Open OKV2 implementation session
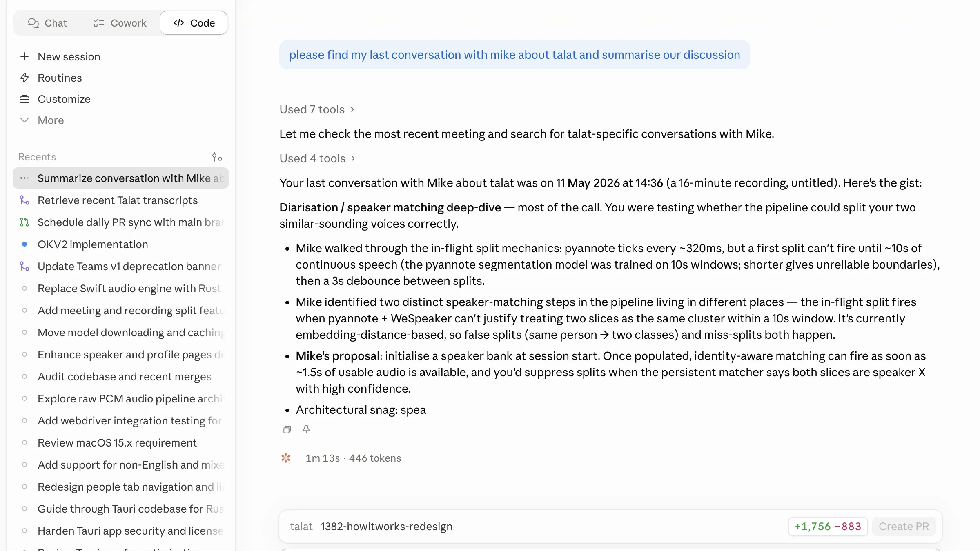This screenshot has height=551, width=980. click(x=121, y=244)
